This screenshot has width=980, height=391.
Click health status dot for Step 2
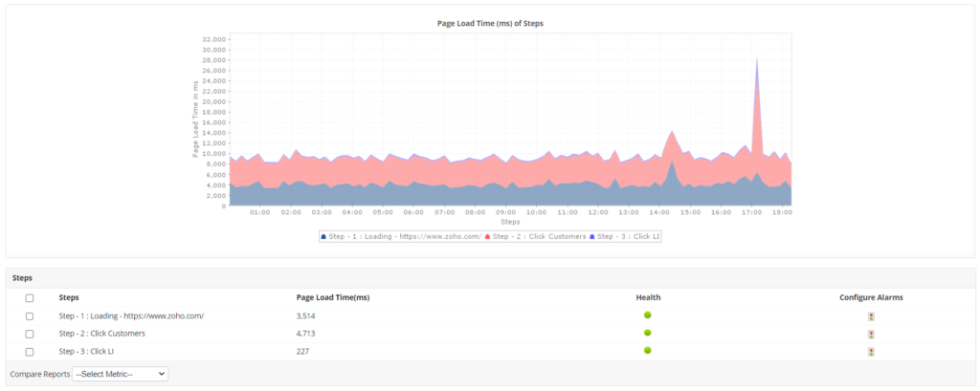click(x=648, y=333)
